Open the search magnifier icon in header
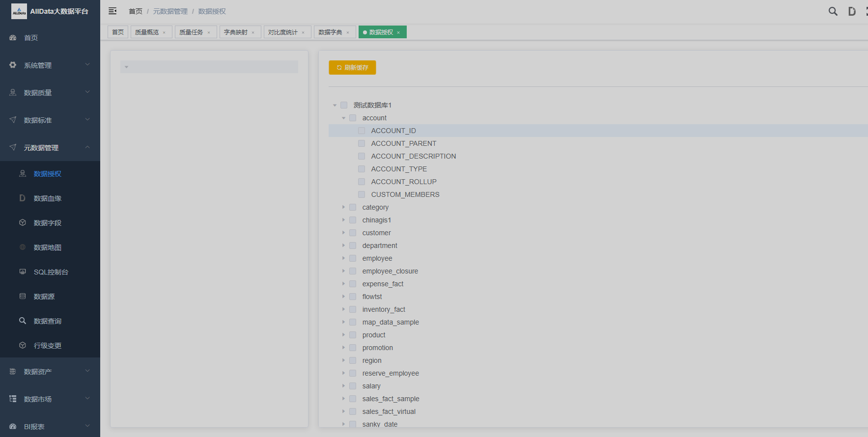868x437 pixels. pyautogui.click(x=833, y=11)
